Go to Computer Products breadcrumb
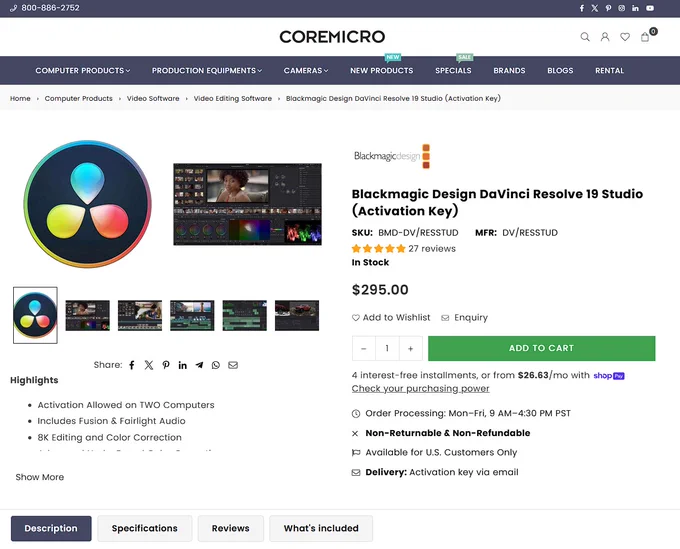680x549 pixels. click(x=78, y=98)
